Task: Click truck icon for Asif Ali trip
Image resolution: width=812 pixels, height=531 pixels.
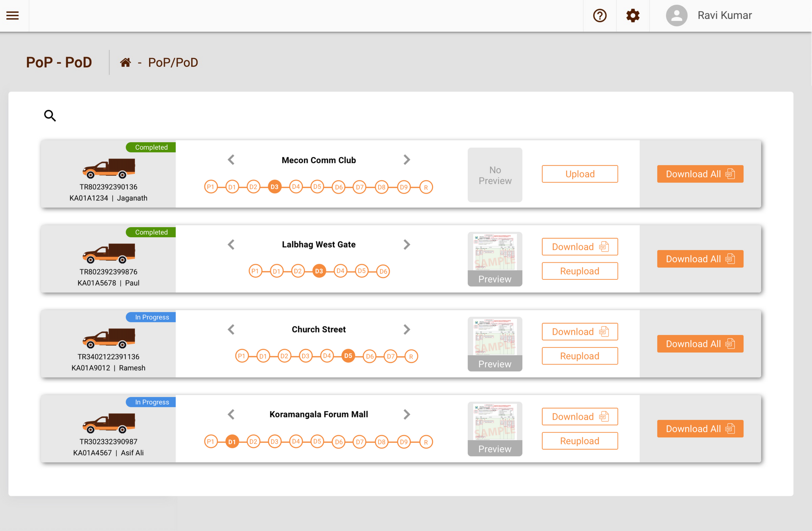Action: point(109,423)
